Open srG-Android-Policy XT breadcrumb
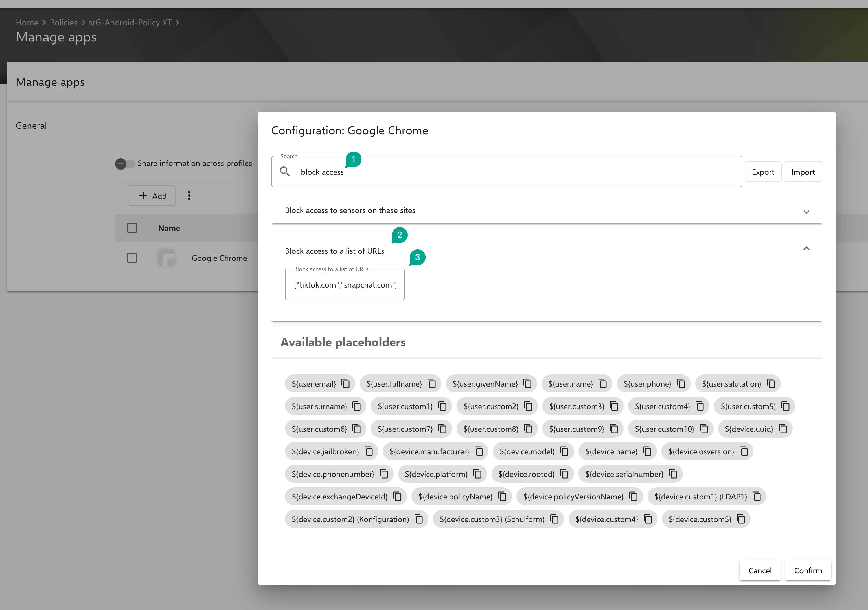Viewport: 868px width, 610px height. 130,23
